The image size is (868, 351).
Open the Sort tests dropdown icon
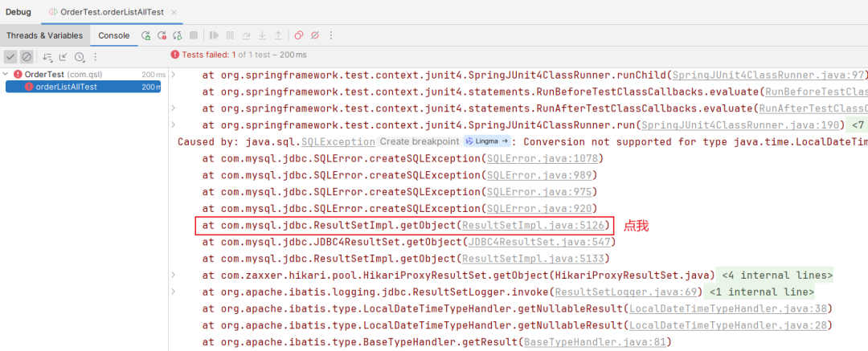click(47, 56)
